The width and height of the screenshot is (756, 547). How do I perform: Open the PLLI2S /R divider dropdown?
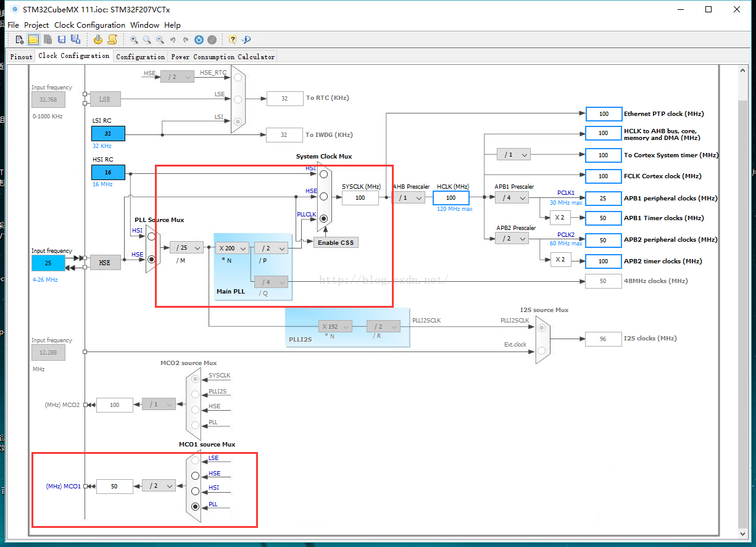[x=383, y=326]
